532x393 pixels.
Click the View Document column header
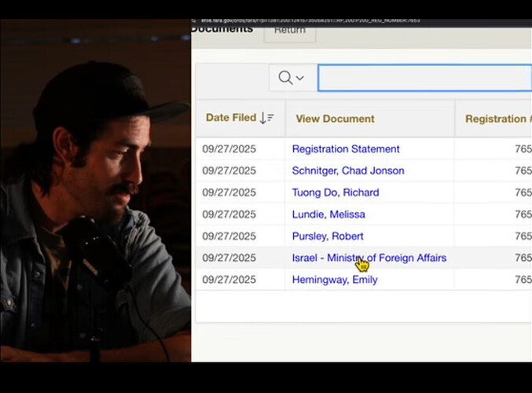pyautogui.click(x=335, y=119)
